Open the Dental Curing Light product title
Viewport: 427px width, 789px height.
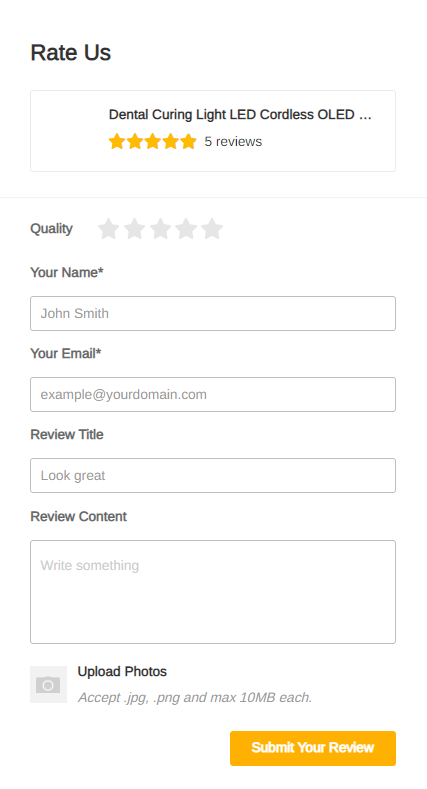tap(240, 115)
